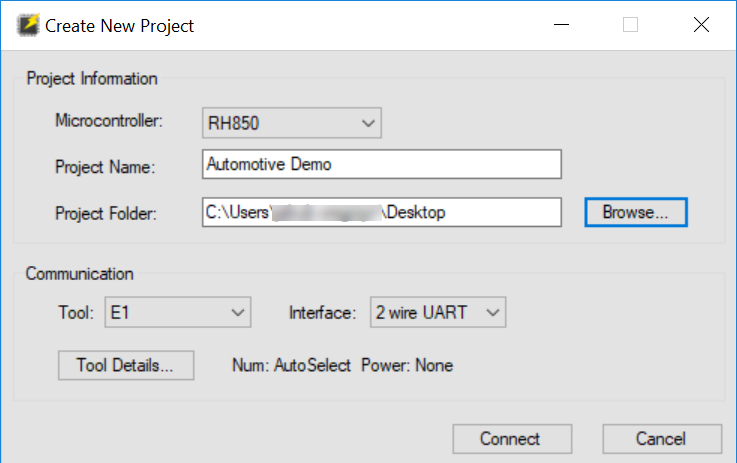Click the Power: None status text
Screen dimensions: 737x463
tap(407, 365)
